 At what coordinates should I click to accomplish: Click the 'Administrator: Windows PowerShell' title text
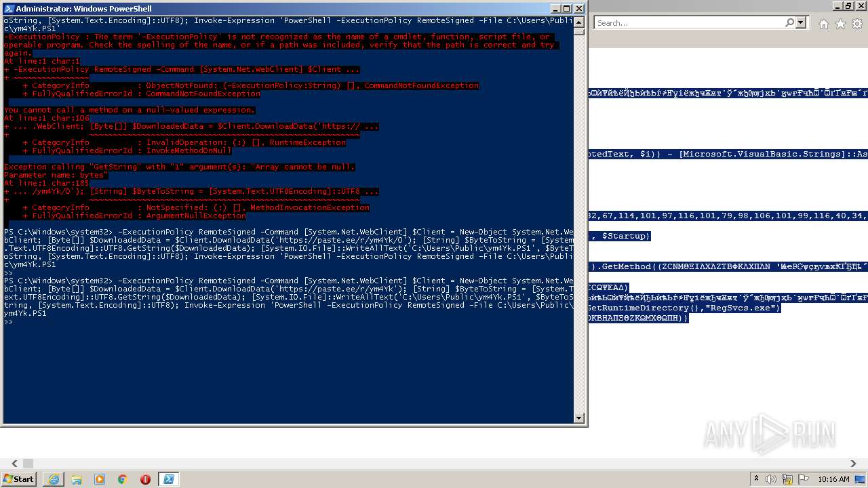[x=83, y=9]
